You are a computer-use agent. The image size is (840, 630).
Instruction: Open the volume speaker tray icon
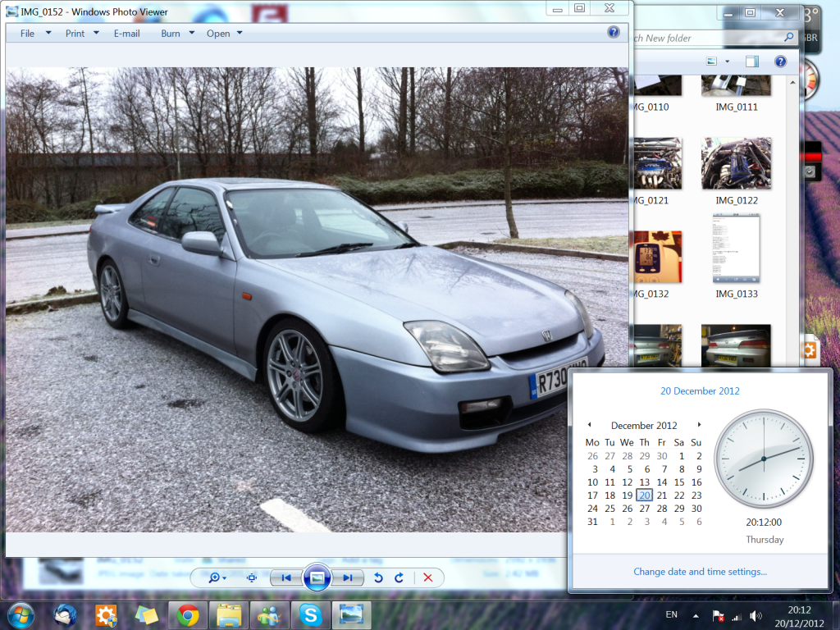pyautogui.click(x=756, y=617)
